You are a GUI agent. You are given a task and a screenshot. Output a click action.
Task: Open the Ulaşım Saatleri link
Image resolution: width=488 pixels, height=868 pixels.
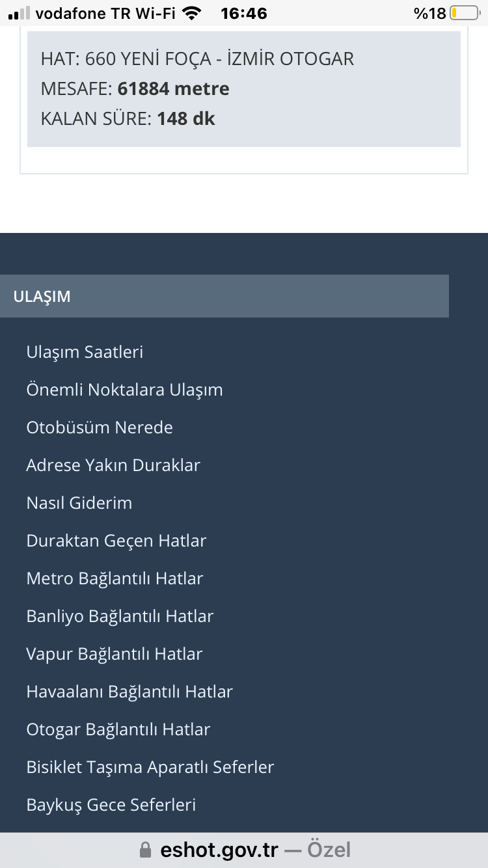[85, 352]
